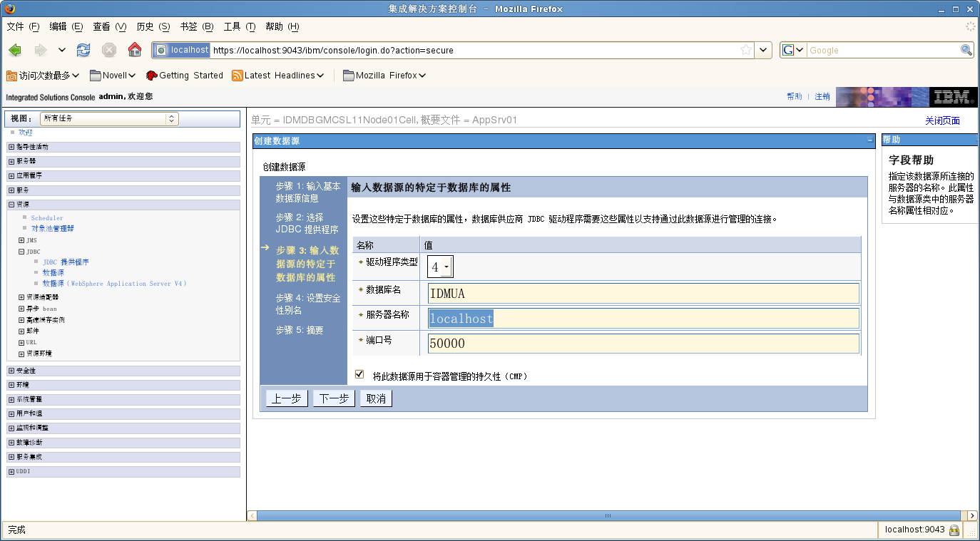This screenshot has width=980, height=541.
Task: Click the 关闭页面 close page link
Action: 942,120
